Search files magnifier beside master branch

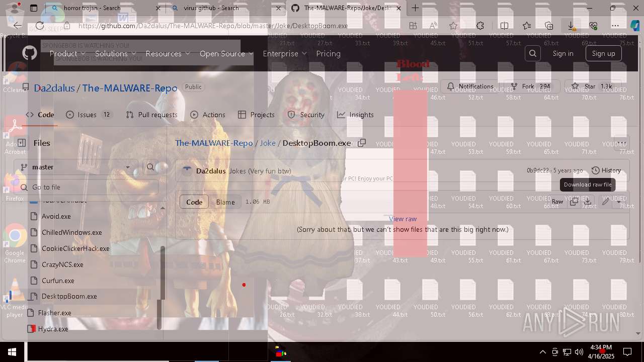click(150, 167)
